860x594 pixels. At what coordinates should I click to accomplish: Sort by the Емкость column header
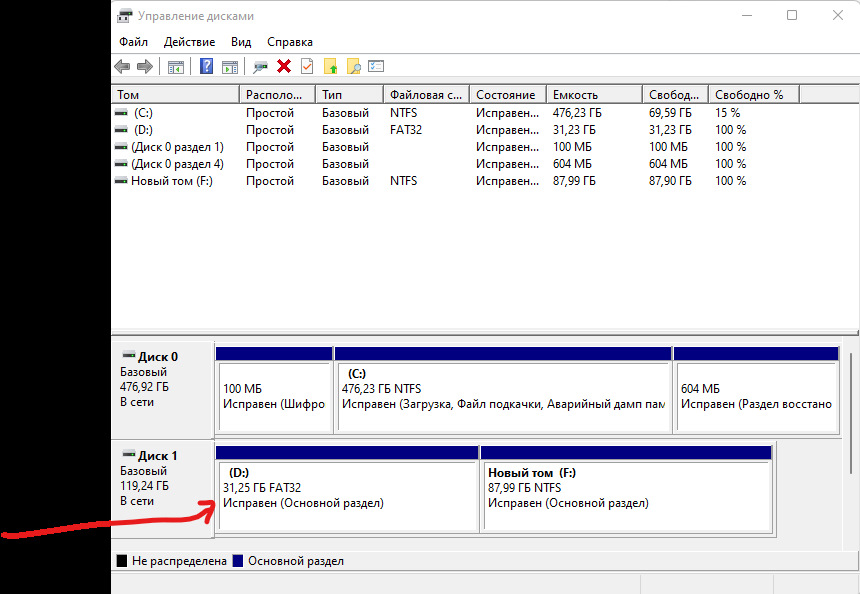click(x=594, y=94)
